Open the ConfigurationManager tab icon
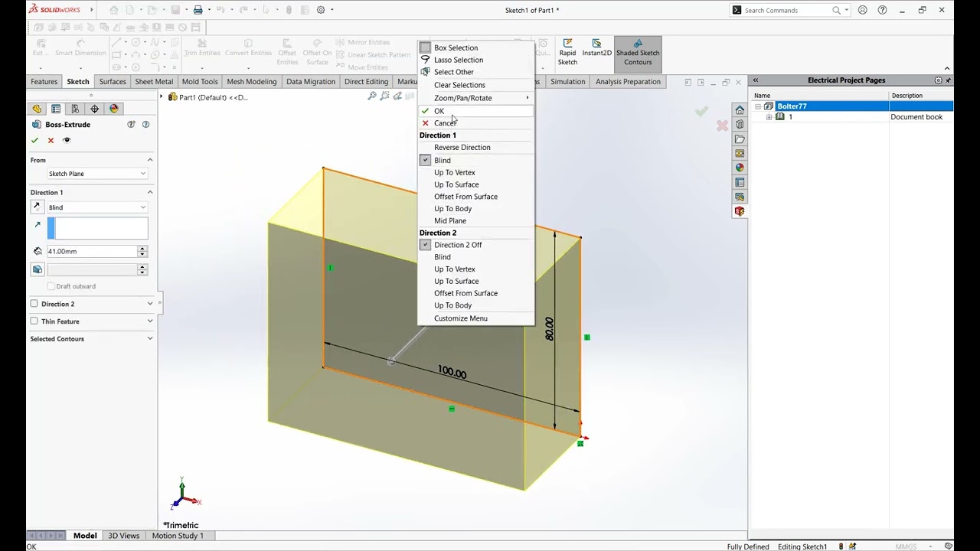Image resolution: width=980 pixels, height=551 pixels. [75, 109]
